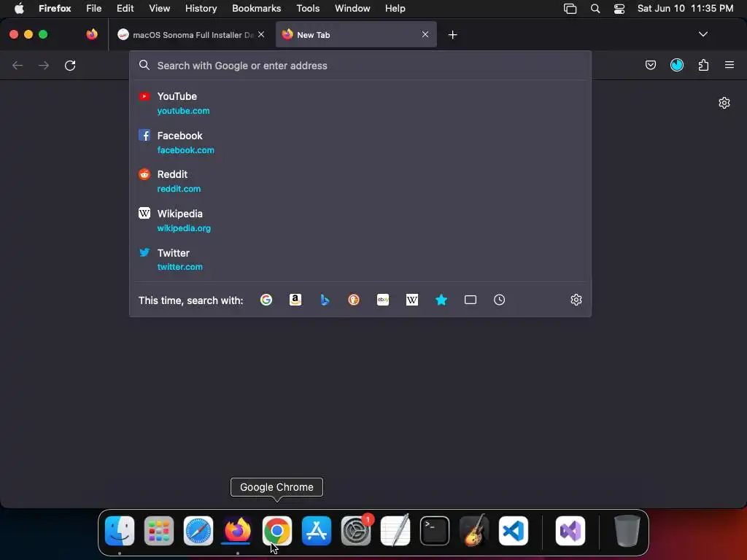This screenshot has height=560, width=747.
Task: Open the Tools menu
Action: 308,8
